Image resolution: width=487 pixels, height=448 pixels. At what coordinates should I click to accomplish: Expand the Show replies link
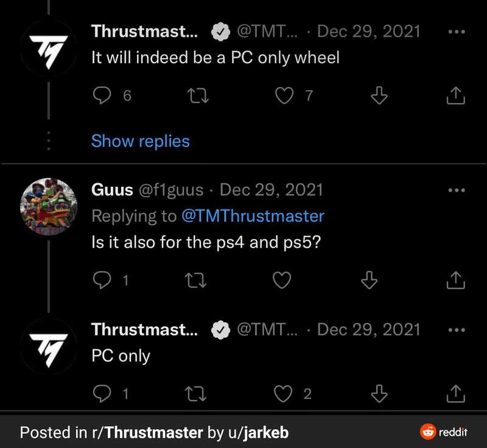140,141
